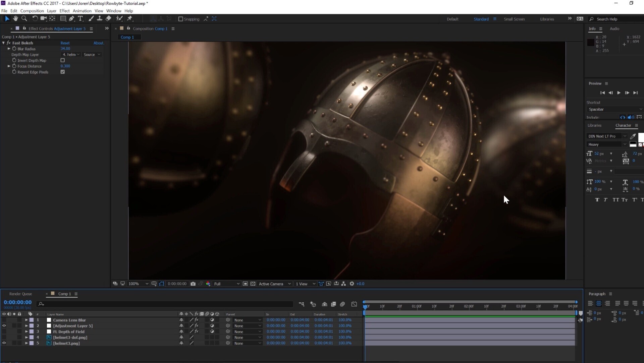Viewport: 644px width, 363px height.
Task: Click the About link for Fast Bokeh
Action: pyautogui.click(x=98, y=43)
